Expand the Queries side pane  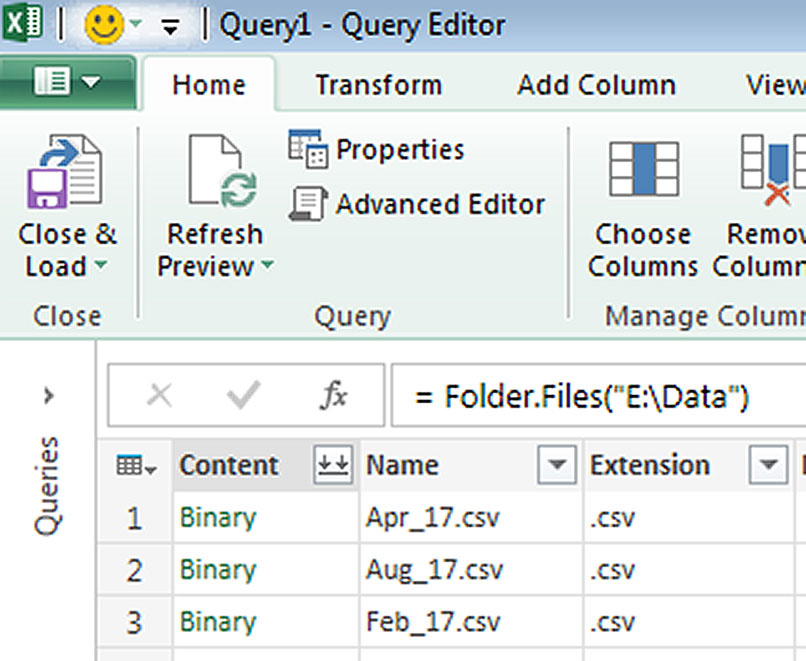(48, 397)
